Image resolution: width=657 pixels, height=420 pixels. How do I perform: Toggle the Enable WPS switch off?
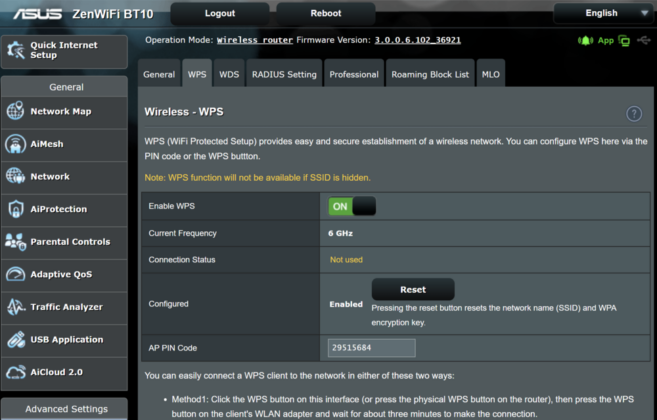[x=352, y=206]
